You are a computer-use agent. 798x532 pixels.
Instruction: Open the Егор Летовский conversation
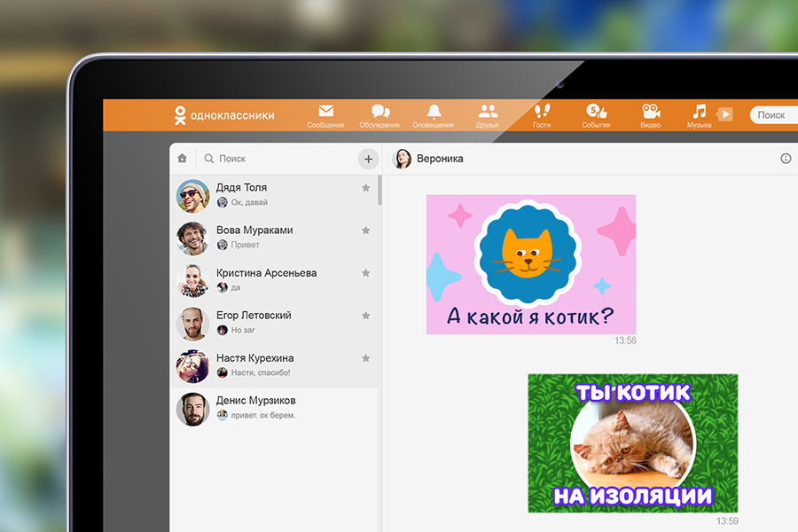(x=274, y=324)
